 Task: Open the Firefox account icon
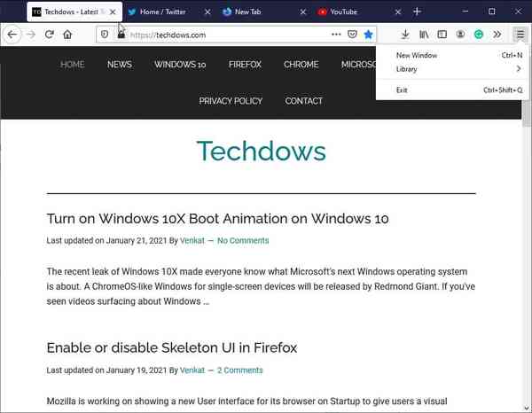(x=460, y=35)
